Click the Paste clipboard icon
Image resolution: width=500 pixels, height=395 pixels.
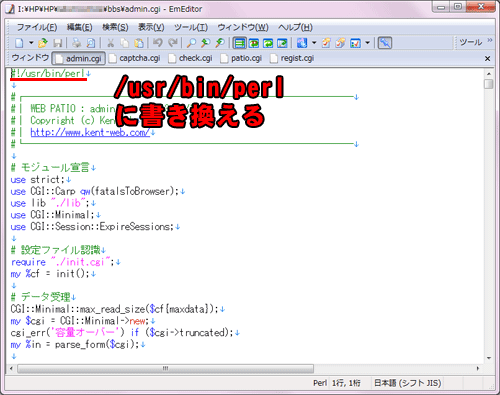click(x=139, y=43)
